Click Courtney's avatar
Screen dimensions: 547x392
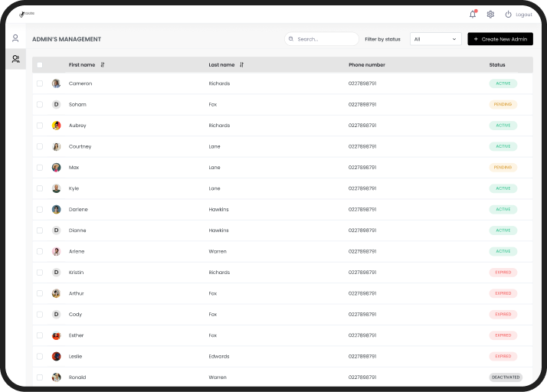click(56, 146)
